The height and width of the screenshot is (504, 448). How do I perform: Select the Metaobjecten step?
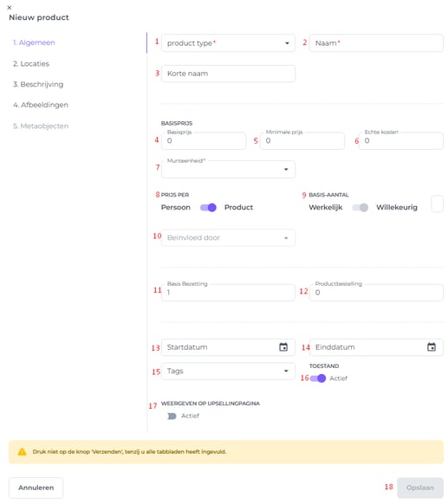pos(41,126)
